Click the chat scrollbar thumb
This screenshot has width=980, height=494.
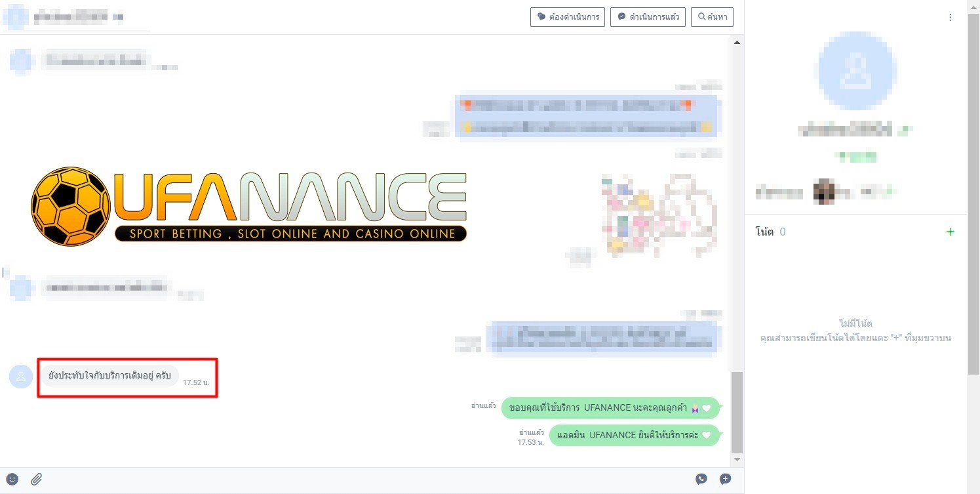tap(737, 412)
